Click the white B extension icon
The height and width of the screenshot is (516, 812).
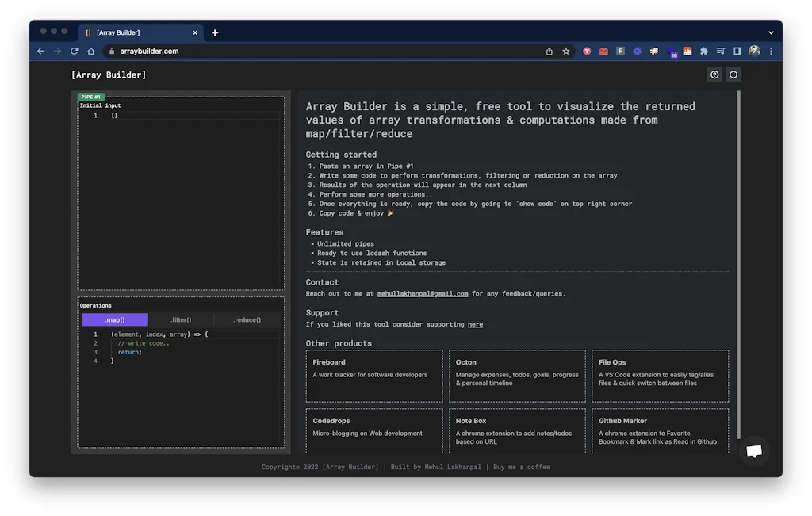(x=654, y=52)
